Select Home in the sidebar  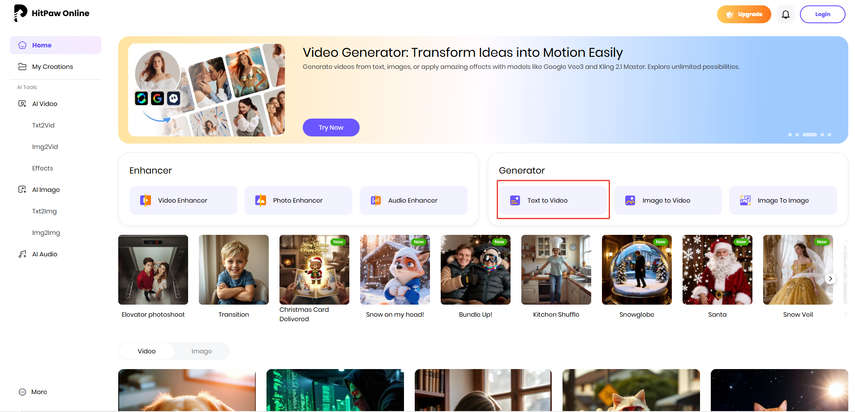click(x=55, y=45)
